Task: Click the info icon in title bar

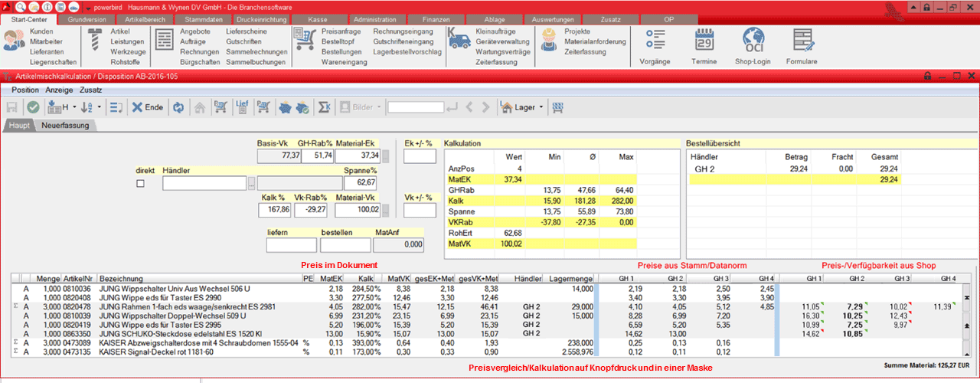Action: pyautogui.click(x=47, y=6)
